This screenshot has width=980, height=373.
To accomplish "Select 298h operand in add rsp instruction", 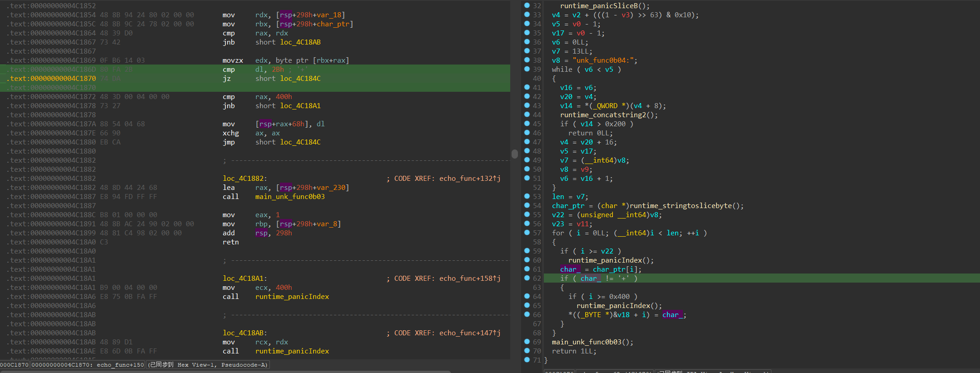I will tap(284, 233).
